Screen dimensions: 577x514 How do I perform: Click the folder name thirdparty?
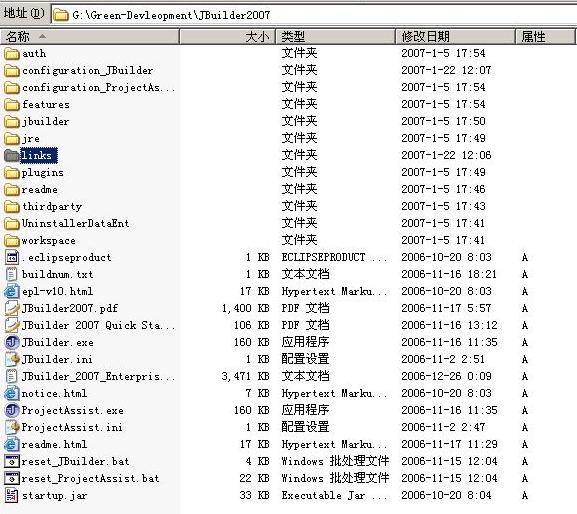(52, 207)
